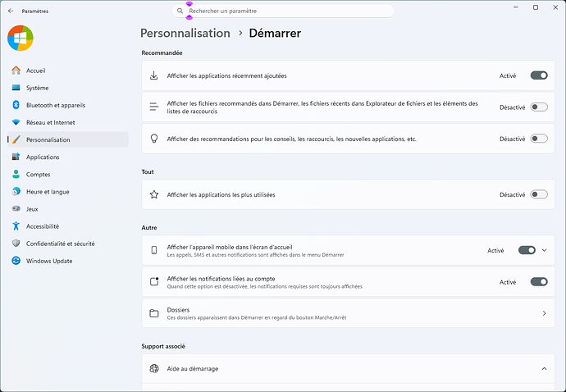Click the Confidentialité shield icon
Image resolution: width=566 pixels, height=392 pixels.
click(16, 244)
